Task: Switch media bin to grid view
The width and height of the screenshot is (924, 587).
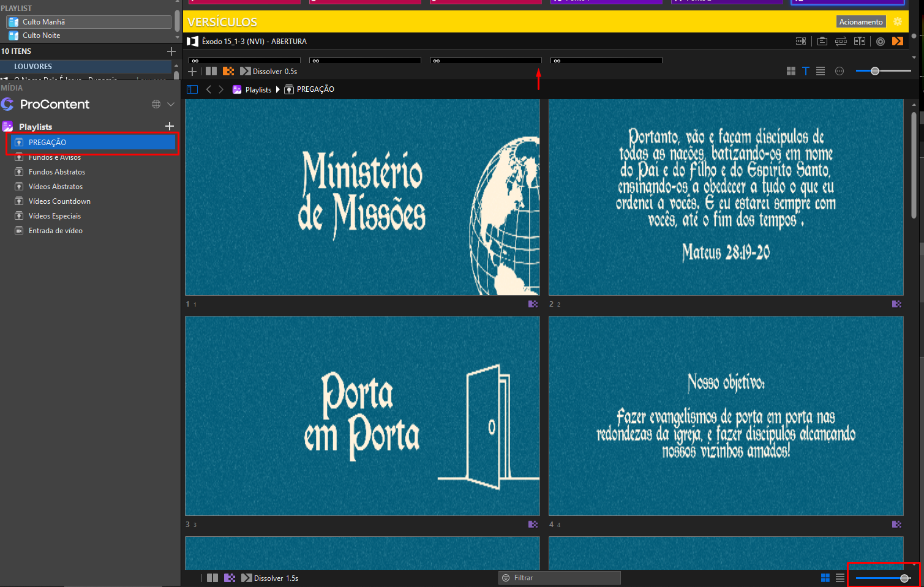Action: point(825,578)
